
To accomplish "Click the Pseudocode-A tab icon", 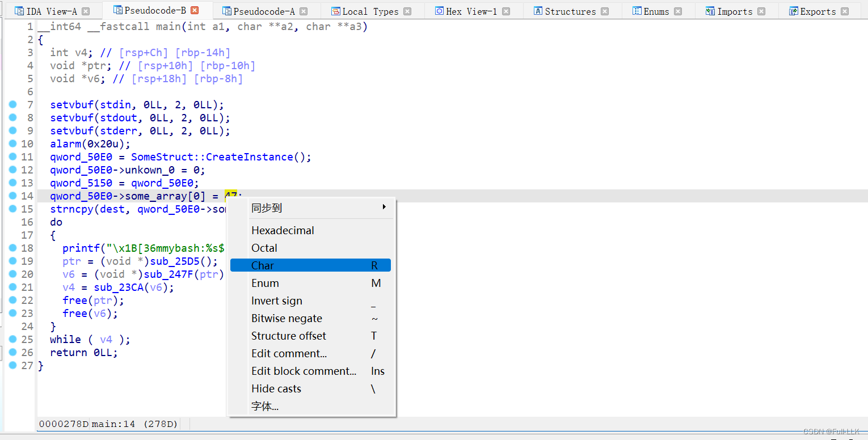I will click(227, 11).
